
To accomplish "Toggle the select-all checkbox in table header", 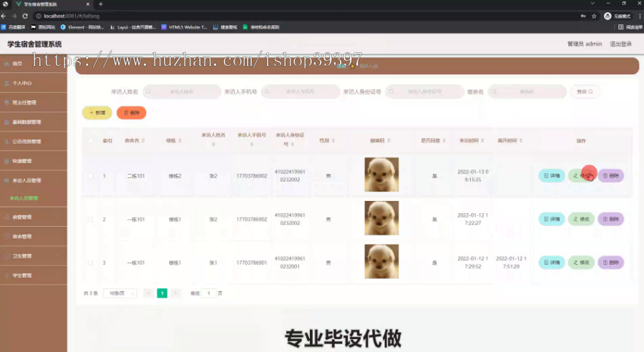I will click(91, 140).
